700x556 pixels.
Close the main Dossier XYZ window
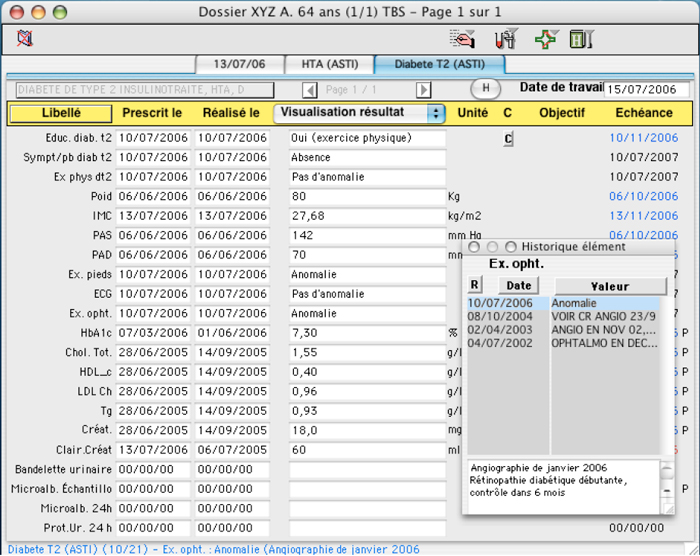(x=17, y=12)
